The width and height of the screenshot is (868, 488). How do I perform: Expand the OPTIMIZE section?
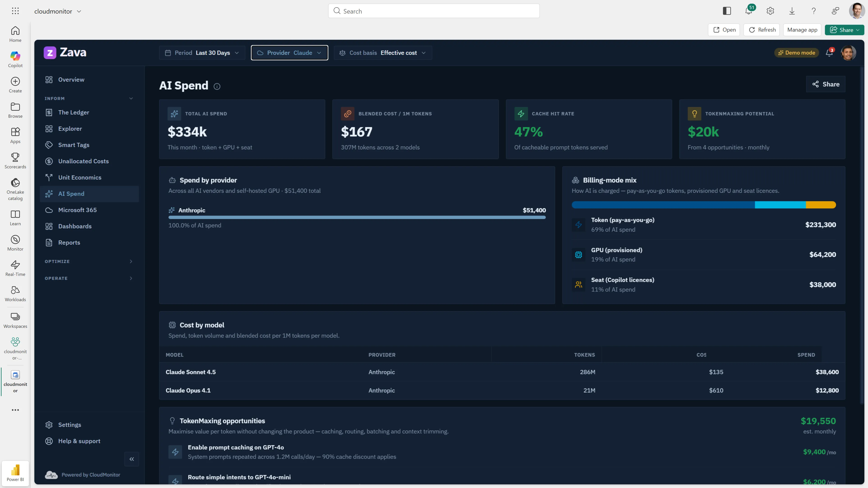[x=131, y=261]
